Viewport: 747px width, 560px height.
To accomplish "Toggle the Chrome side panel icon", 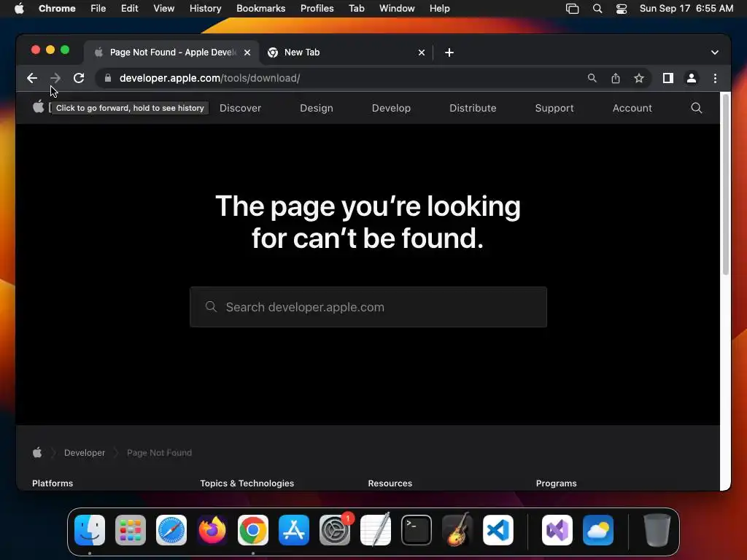I will [x=668, y=78].
